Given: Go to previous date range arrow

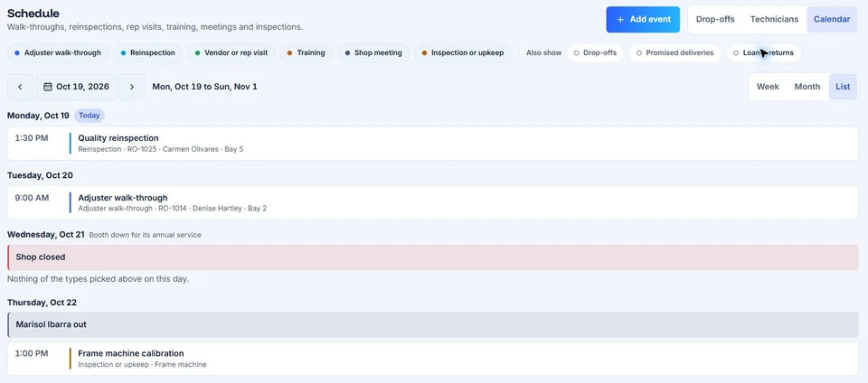Looking at the screenshot, I should (x=21, y=87).
